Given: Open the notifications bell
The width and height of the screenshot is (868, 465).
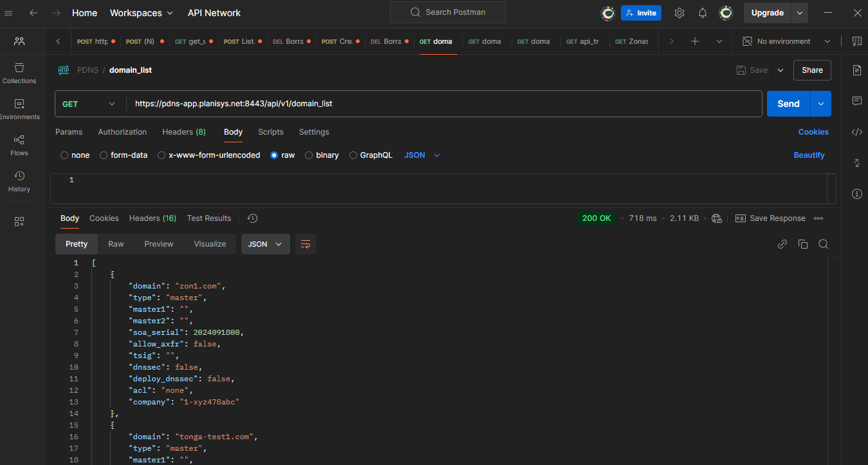Looking at the screenshot, I should click(x=703, y=13).
